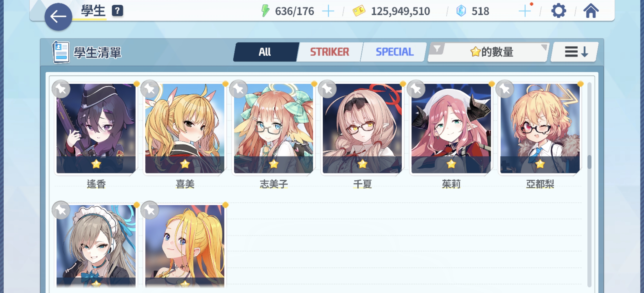
Task: Toggle the sort order direction button
Action: coord(575,52)
